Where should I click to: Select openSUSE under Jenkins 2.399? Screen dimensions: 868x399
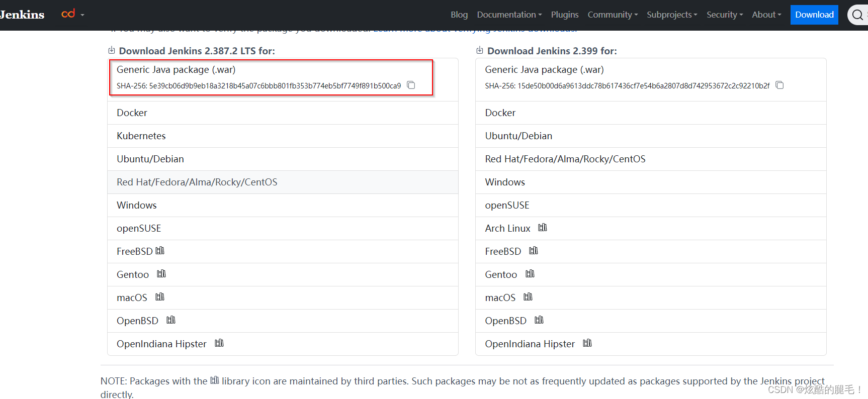point(651,205)
